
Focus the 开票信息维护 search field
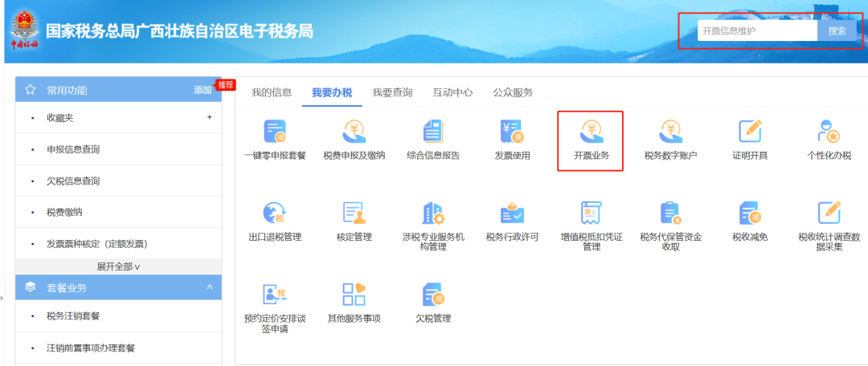coord(757,31)
